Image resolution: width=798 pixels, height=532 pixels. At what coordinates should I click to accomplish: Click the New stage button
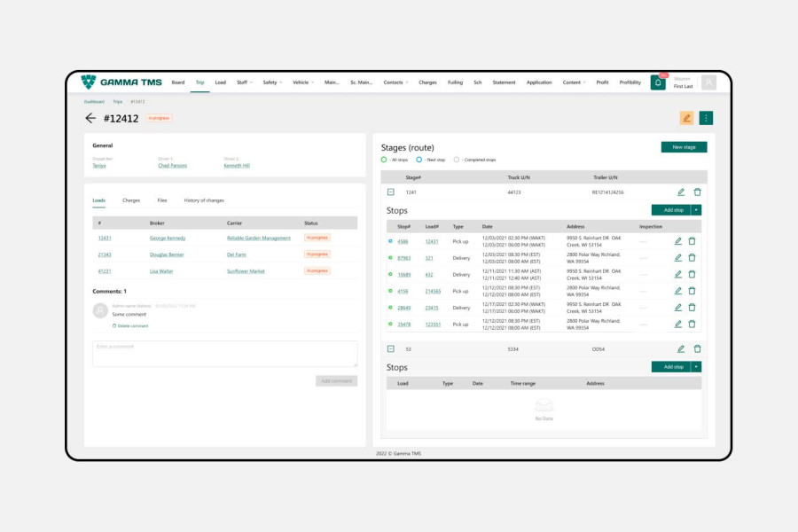(x=684, y=147)
